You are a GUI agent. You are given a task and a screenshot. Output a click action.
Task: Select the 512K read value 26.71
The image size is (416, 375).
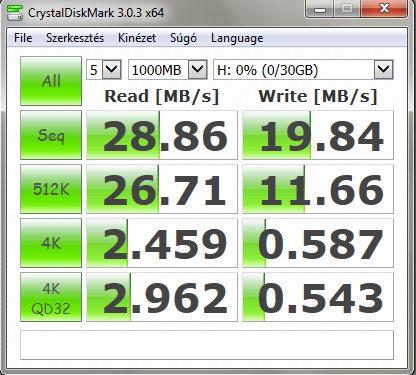[162, 189]
